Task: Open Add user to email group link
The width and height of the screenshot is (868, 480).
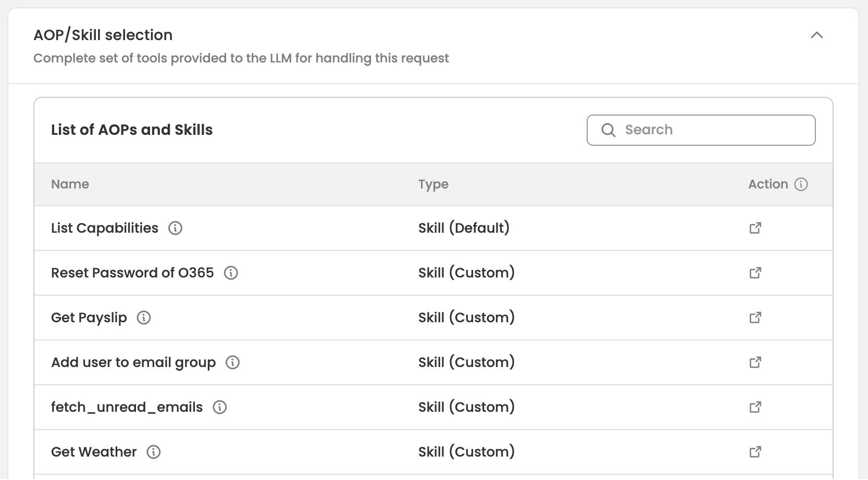Action: click(x=755, y=362)
